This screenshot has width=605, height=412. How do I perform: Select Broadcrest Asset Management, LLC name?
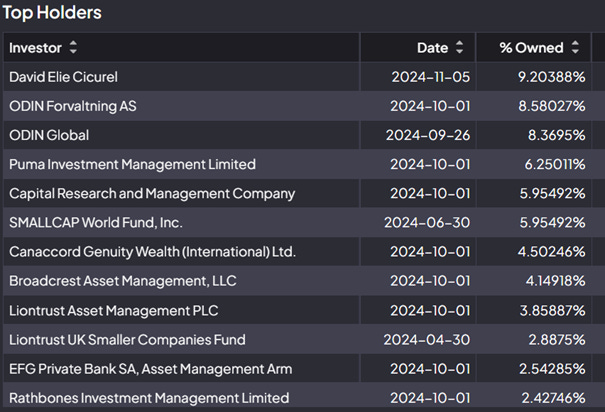coord(123,281)
